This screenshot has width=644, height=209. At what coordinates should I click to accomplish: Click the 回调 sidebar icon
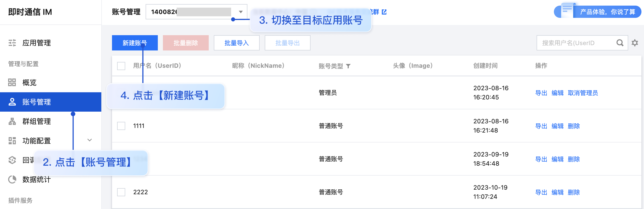(12, 160)
